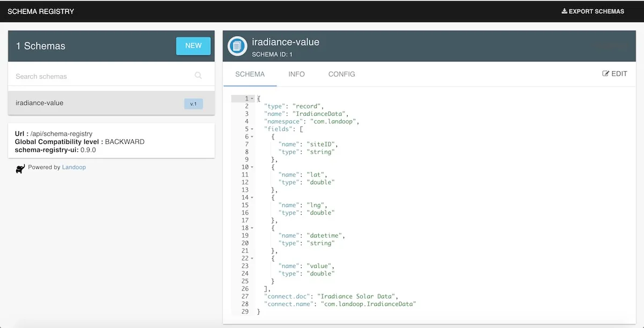This screenshot has height=328, width=644.
Task: Click the iradiance-value title in header
Action: click(x=286, y=42)
